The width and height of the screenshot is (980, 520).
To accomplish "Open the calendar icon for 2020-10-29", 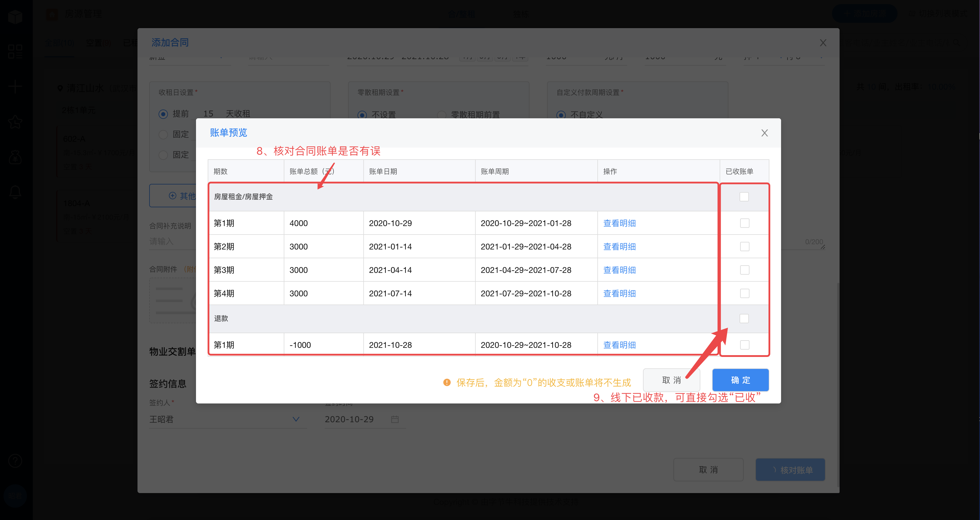I will [x=395, y=419].
